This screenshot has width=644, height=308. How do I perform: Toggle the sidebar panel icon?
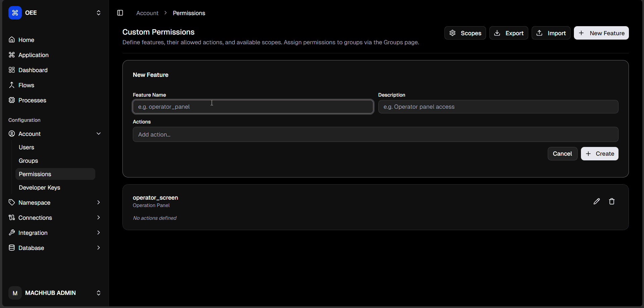click(120, 13)
